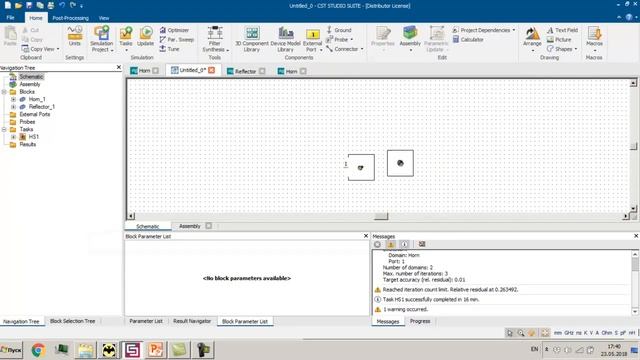Expand the HS1 task node

pos(13,137)
